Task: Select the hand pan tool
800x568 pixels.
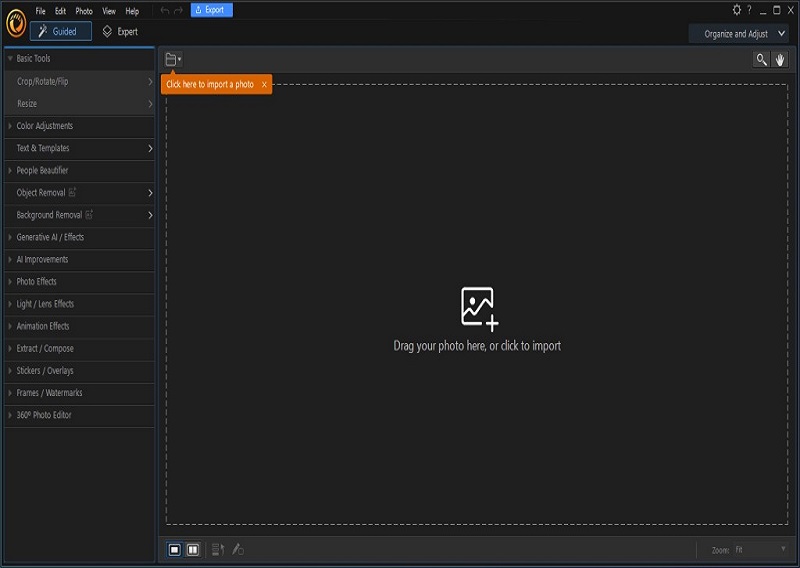Action: (x=780, y=60)
